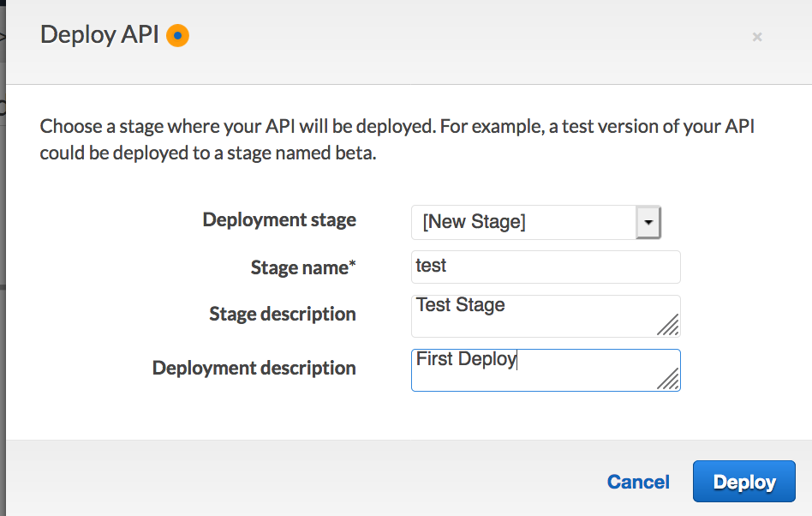Click the orange circle icon beside Deploy API
Viewport: 812px width, 516px height.
(177, 36)
